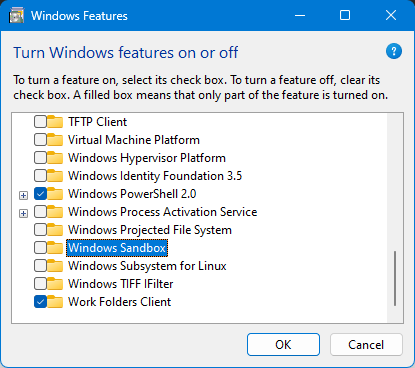415x368 pixels.
Task: Click the folder icon beside Virtual Machine Platform
Action: point(55,140)
